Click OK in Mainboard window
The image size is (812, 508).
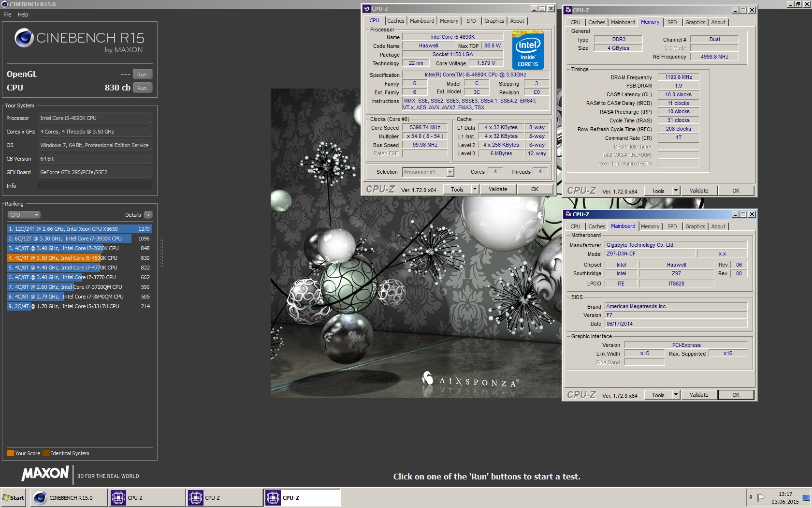point(736,395)
